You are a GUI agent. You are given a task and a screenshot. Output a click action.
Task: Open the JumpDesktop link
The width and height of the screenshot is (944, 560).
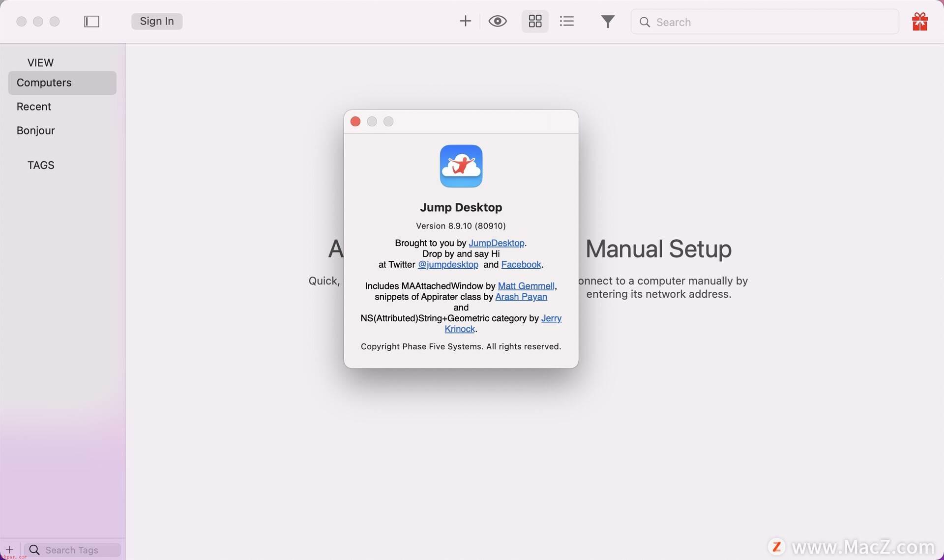tap(497, 243)
